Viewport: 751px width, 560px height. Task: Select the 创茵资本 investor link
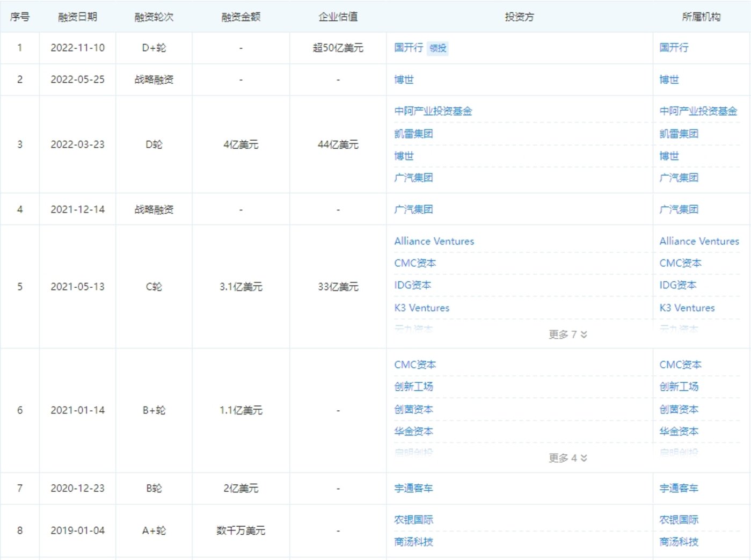point(414,409)
